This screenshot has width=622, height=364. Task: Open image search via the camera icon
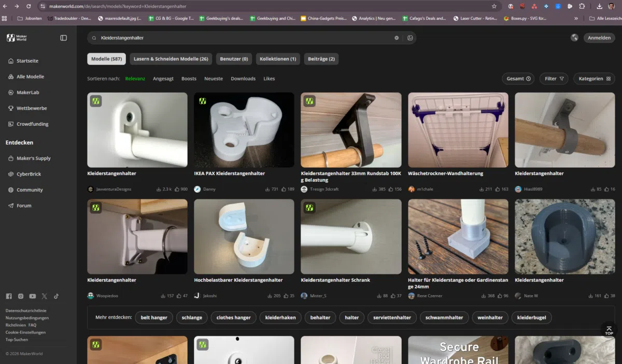(x=410, y=38)
